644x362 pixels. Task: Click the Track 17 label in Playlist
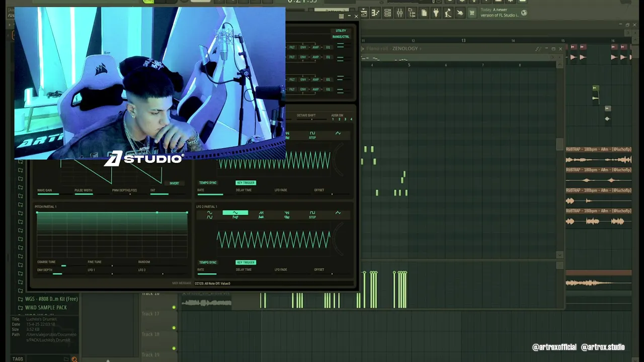click(150, 314)
